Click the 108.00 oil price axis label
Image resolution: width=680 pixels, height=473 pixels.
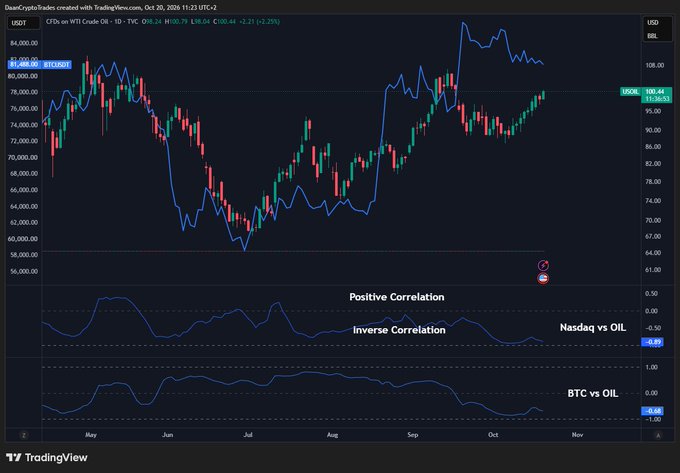click(654, 65)
